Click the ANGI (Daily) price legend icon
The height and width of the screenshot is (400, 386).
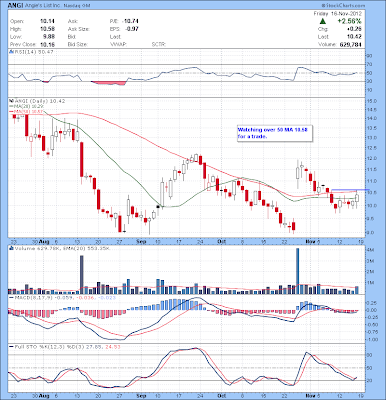(11, 100)
